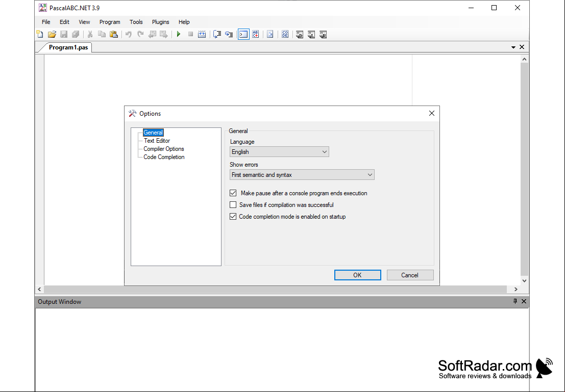Click the toolbar icon marked R
The image size is (565, 392).
pyautogui.click(x=323, y=35)
